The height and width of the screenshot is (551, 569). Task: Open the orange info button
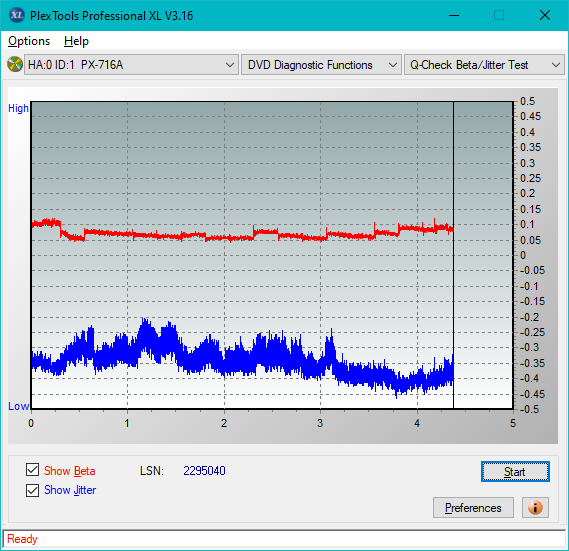tap(535, 507)
